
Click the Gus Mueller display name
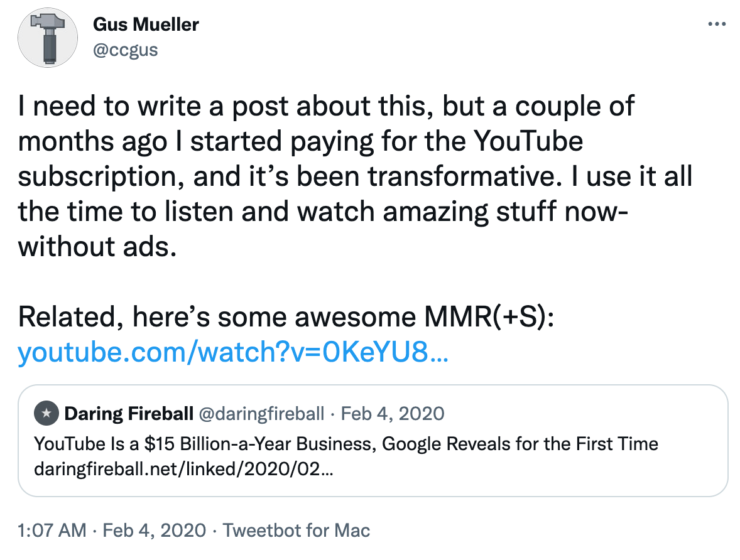pos(146,24)
